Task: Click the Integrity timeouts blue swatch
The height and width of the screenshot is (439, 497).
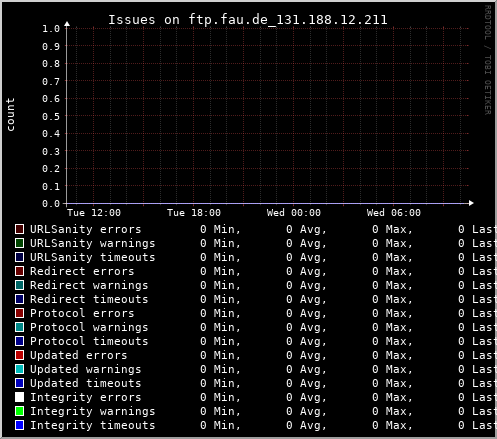Action: click(19, 425)
